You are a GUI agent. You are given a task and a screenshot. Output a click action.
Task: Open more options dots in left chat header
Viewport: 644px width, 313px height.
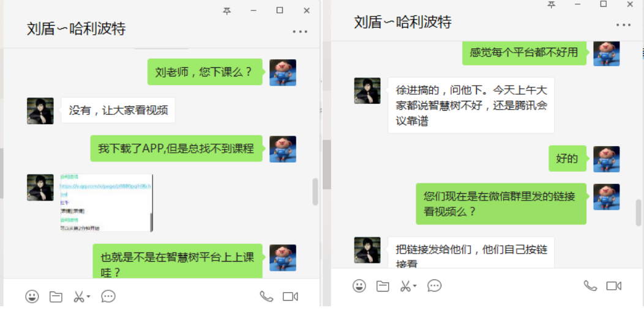pyautogui.click(x=300, y=32)
